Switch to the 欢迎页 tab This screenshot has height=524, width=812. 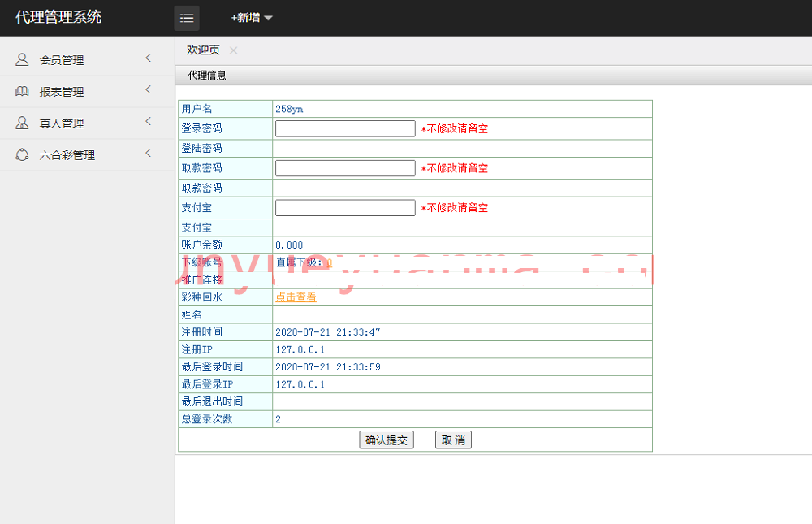click(203, 50)
